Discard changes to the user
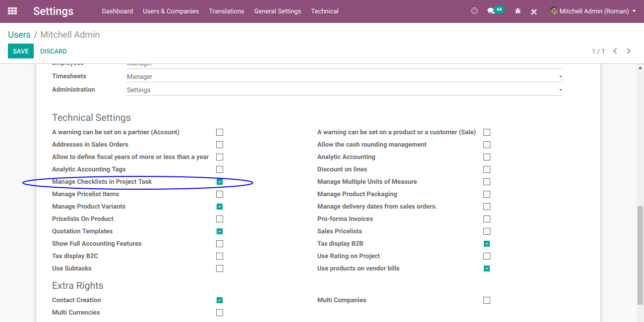Image resolution: width=644 pixels, height=322 pixels. coord(54,51)
